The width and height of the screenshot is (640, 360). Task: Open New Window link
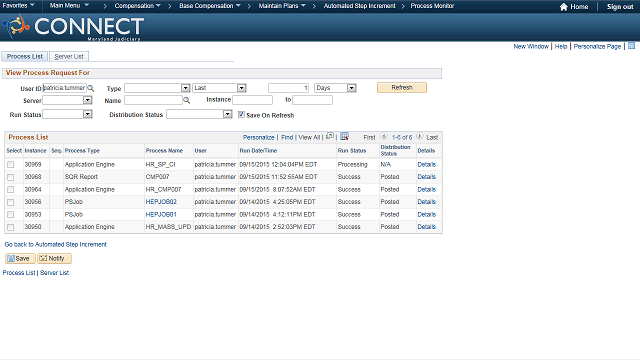(531, 47)
